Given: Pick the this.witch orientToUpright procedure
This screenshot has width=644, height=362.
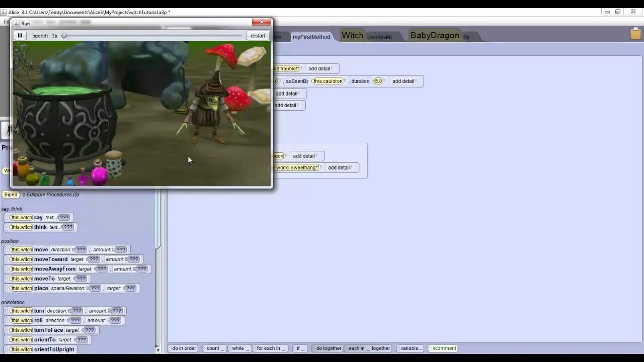Looking at the screenshot, I should 41,349.
